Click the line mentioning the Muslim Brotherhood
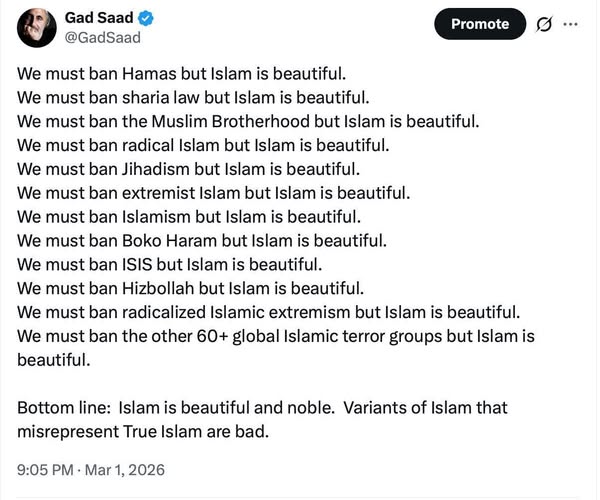Image resolution: width=600 pixels, height=500 pixels. (249, 120)
